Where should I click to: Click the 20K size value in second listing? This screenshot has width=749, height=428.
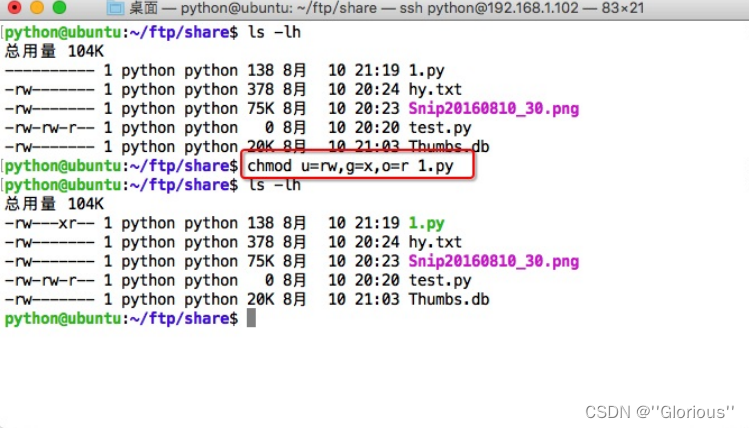(260, 300)
